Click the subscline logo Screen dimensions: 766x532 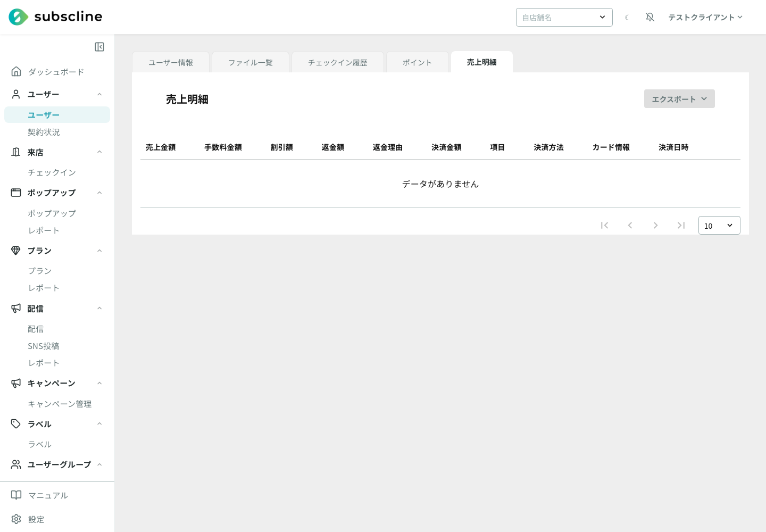pos(55,17)
